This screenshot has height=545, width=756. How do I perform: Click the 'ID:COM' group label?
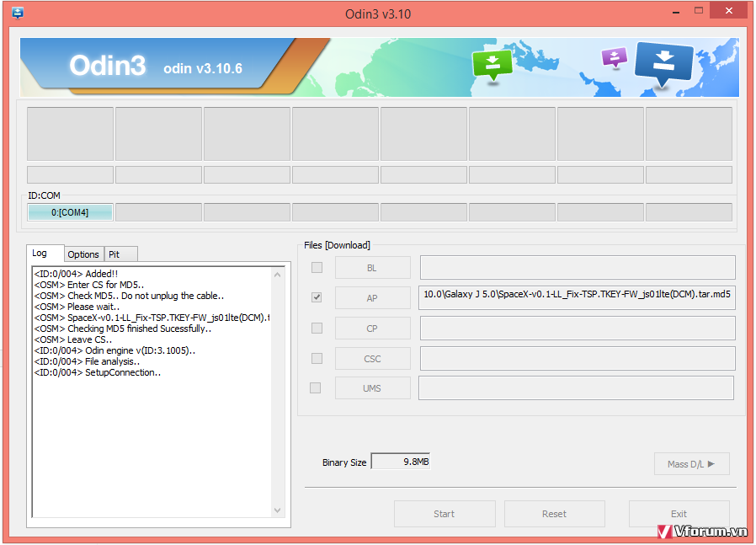click(44, 195)
